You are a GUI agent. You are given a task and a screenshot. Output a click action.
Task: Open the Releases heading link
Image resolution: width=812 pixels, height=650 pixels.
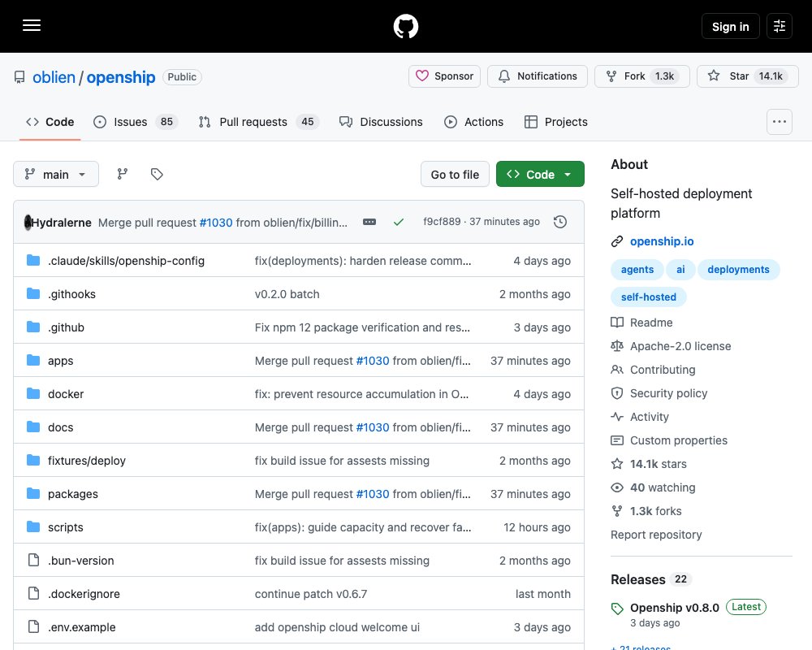click(651, 579)
